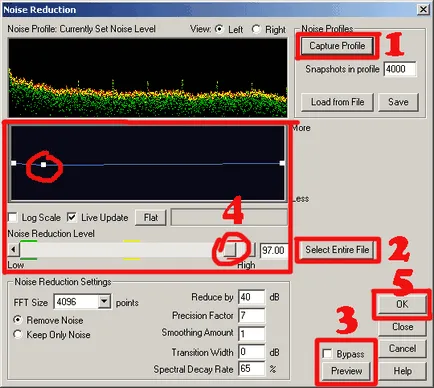Cancel the noise reduction dialog
This screenshot has height=388, width=434.
(402, 349)
